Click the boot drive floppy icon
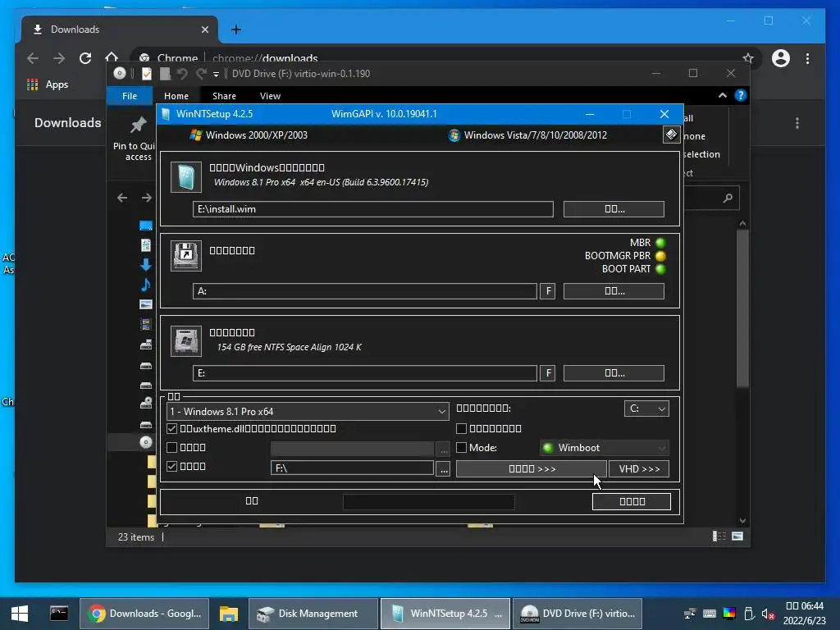Screen dimensions: 840x630 pyautogui.click(x=186, y=256)
